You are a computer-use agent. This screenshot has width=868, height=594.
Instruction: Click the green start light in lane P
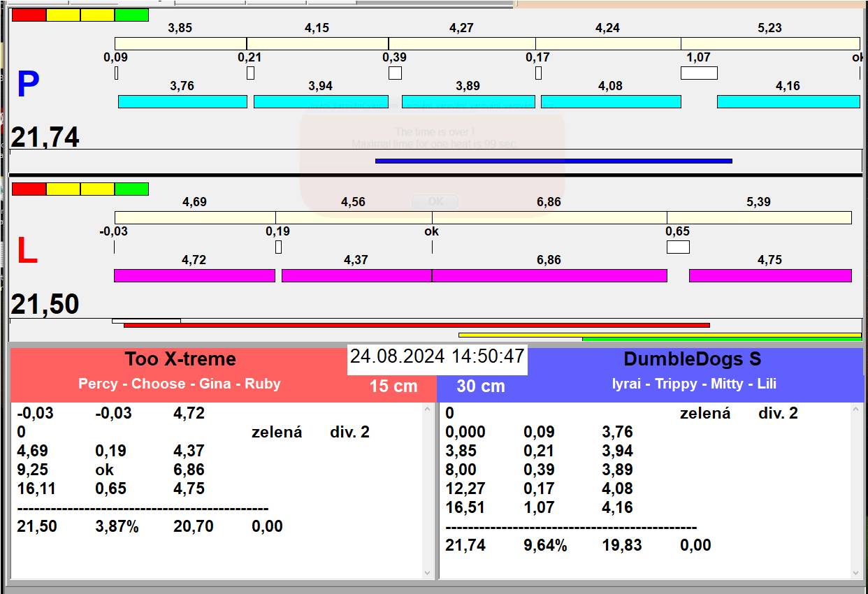point(131,15)
